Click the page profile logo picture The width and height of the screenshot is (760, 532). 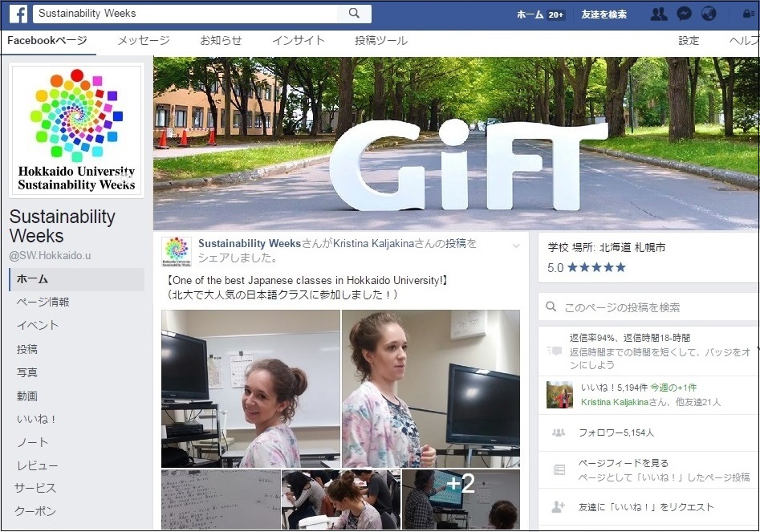(x=76, y=130)
